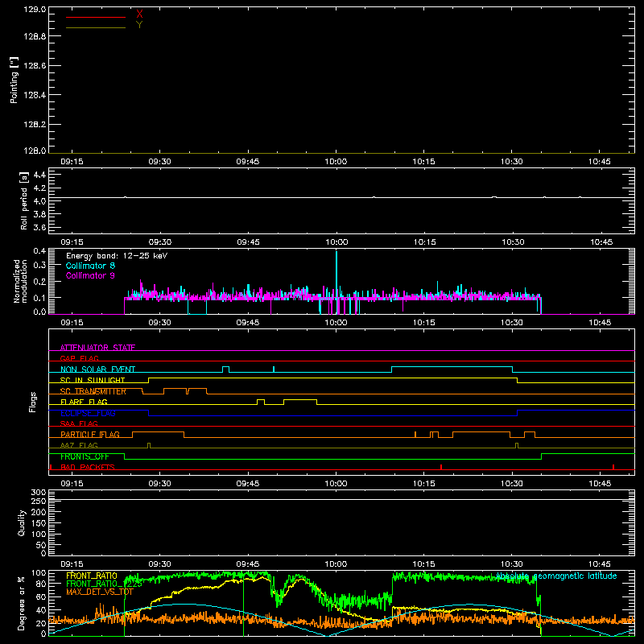
Task: Select the cyan Collimator 8 label
Action: pos(90,266)
